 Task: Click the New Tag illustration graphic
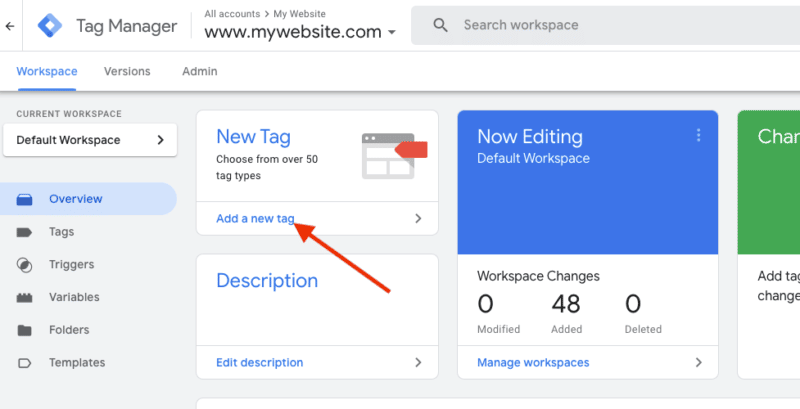(x=394, y=156)
